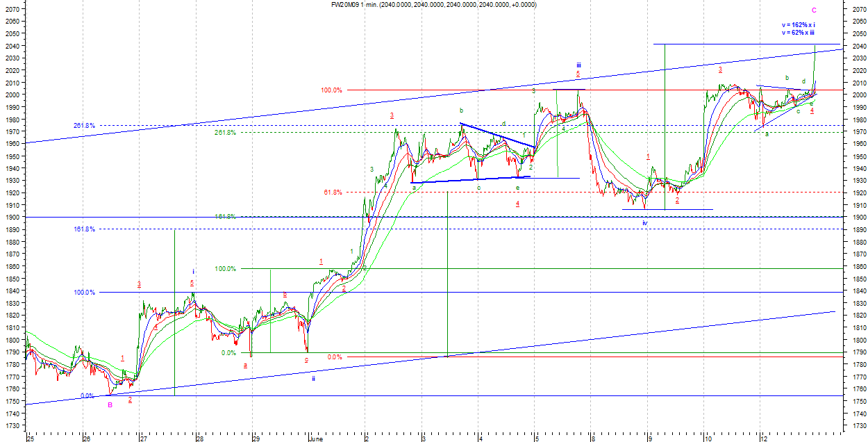Click the green 261.8% Fibonacci label
Viewport: 868px width, 442px height.
pos(225,133)
